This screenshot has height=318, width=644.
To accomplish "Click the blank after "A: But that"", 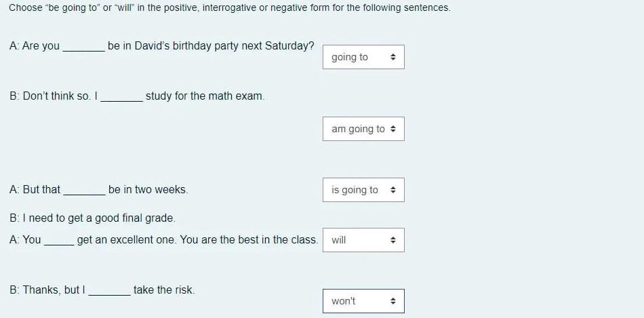I will click(83, 191).
